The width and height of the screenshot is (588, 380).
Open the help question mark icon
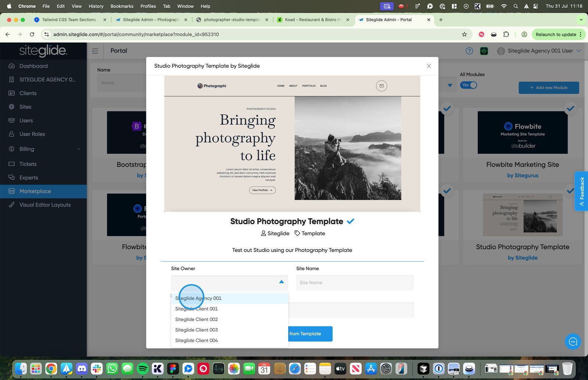[469, 51]
